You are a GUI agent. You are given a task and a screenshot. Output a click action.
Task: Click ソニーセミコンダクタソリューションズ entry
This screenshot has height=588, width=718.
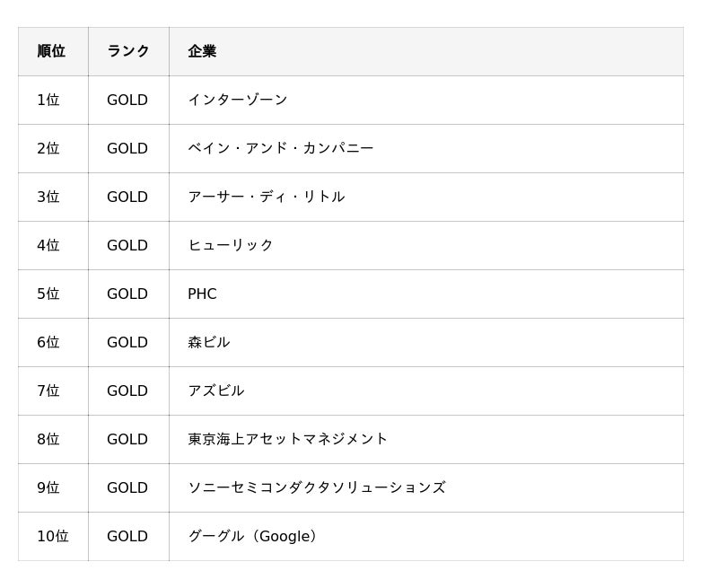point(316,487)
